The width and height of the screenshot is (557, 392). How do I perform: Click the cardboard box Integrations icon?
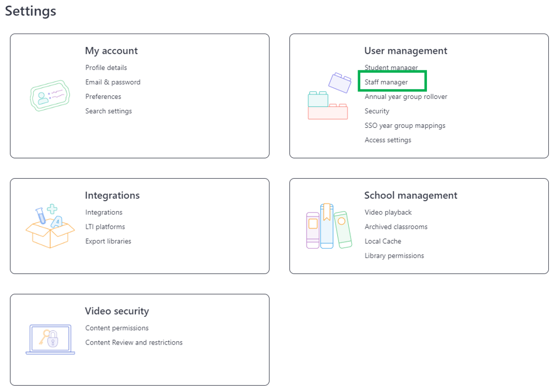tap(50, 226)
